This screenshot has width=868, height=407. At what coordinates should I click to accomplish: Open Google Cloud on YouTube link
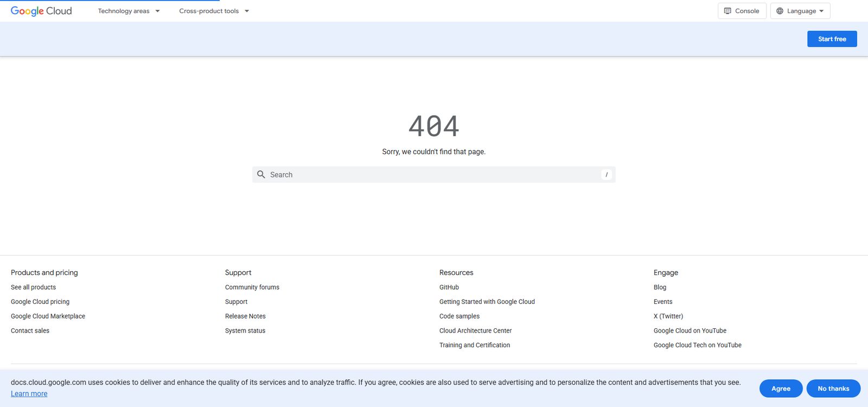(x=690, y=330)
